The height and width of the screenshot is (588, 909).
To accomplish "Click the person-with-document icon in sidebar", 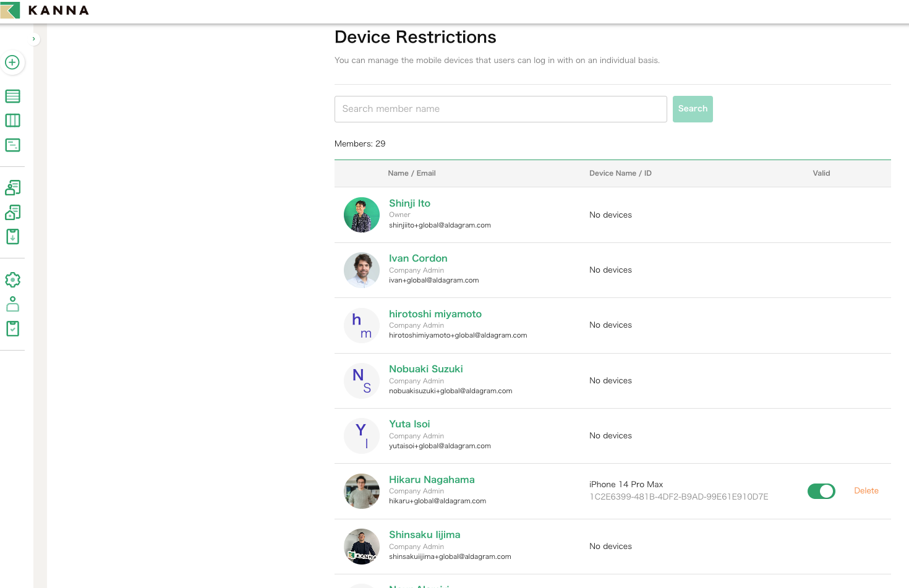I will 12,187.
